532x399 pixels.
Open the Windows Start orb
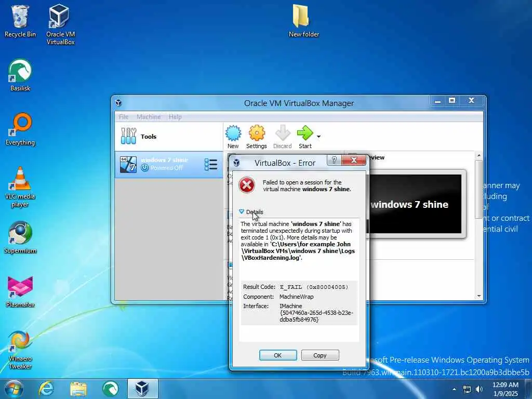coord(14,389)
